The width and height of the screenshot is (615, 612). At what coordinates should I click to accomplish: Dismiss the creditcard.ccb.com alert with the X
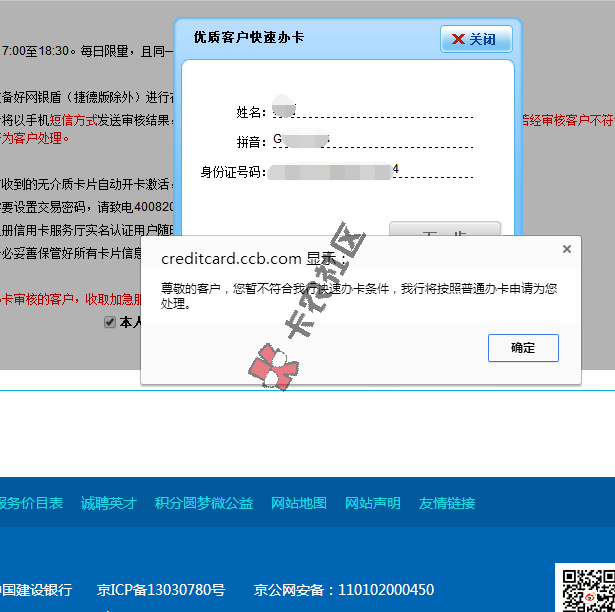coord(566,249)
